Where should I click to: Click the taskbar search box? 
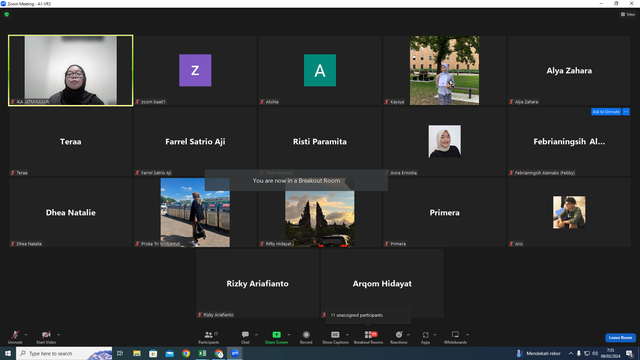tap(64, 353)
